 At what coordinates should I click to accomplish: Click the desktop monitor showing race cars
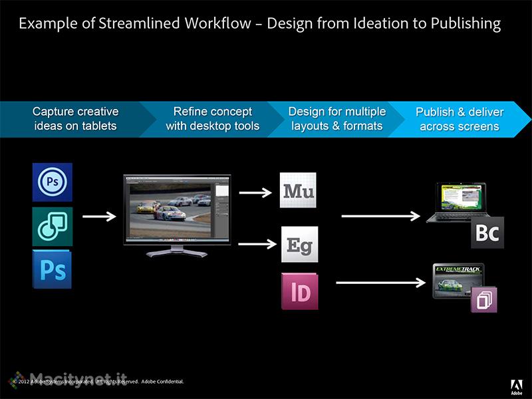pos(177,215)
